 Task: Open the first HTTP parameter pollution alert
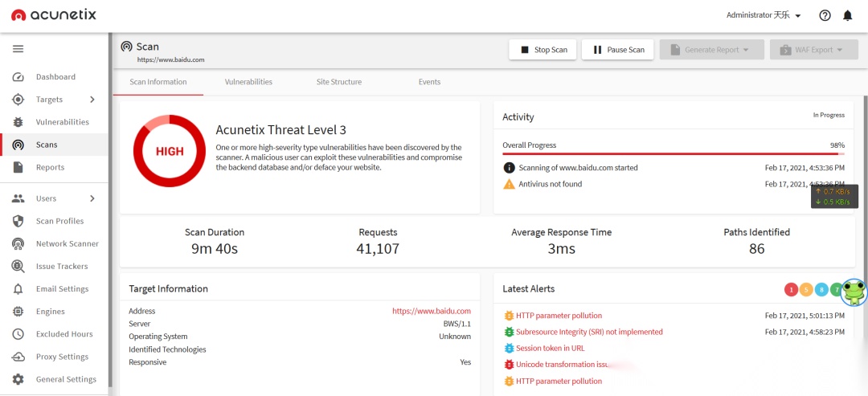coord(559,316)
